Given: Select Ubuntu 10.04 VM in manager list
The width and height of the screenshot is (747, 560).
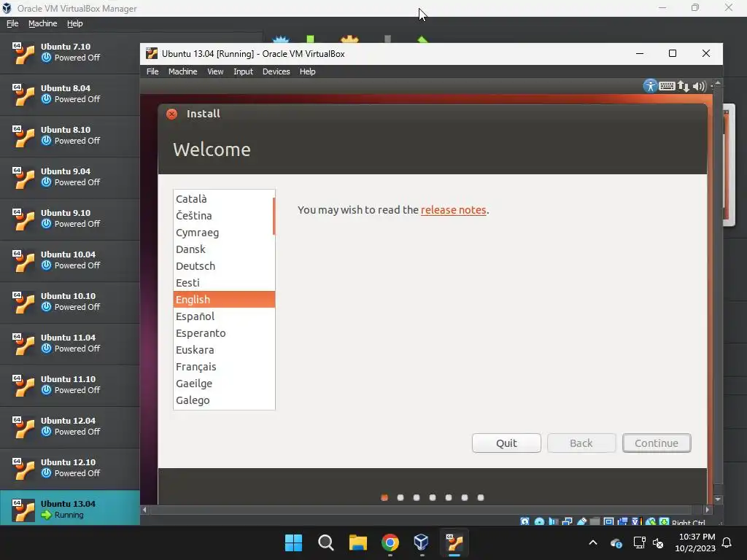Looking at the screenshot, I should tap(69, 260).
